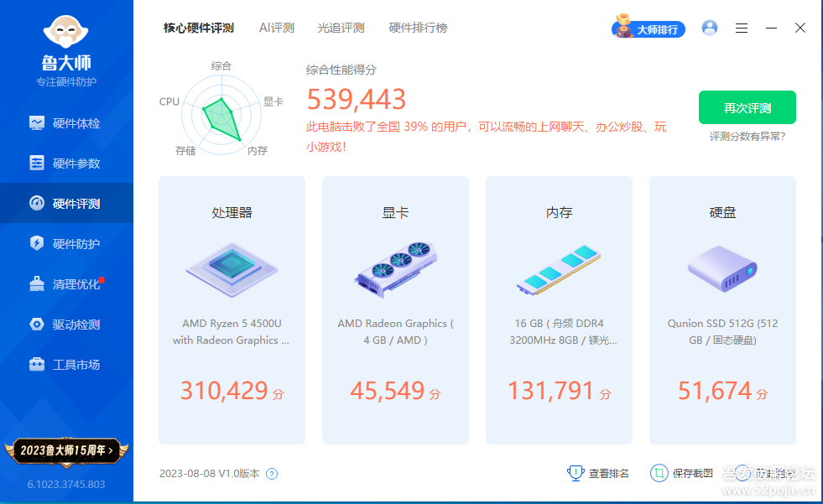Click the performance radar chart
The height and width of the screenshot is (504, 823).
point(221,116)
